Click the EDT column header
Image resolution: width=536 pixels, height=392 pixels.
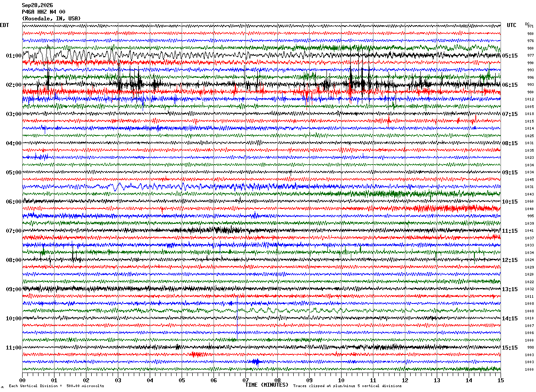4,25
